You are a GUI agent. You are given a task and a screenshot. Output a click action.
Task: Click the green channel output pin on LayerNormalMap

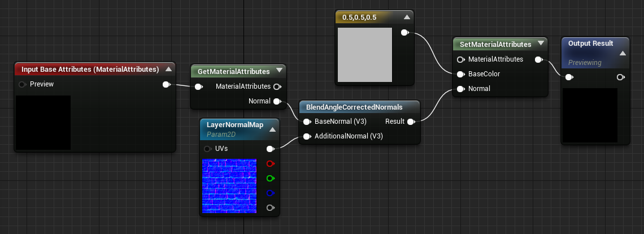270,179
